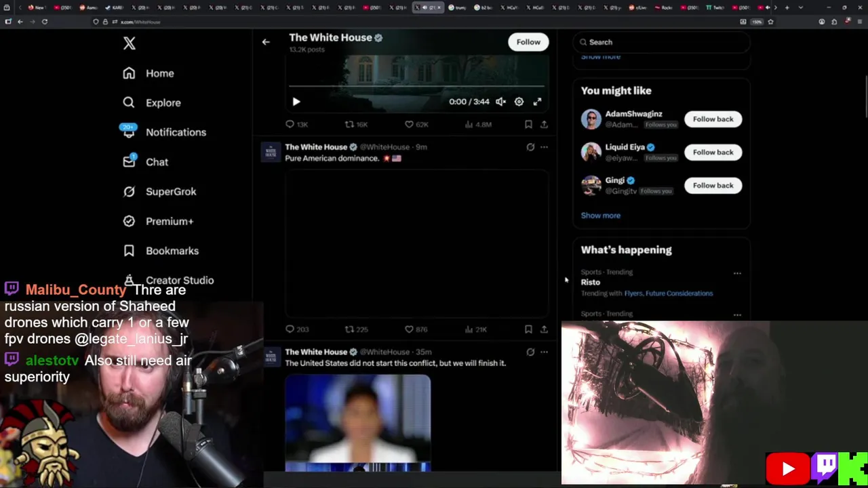Open Notifications in the sidebar
Image resolution: width=868 pixels, height=488 pixels.
(x=164, y=132)
